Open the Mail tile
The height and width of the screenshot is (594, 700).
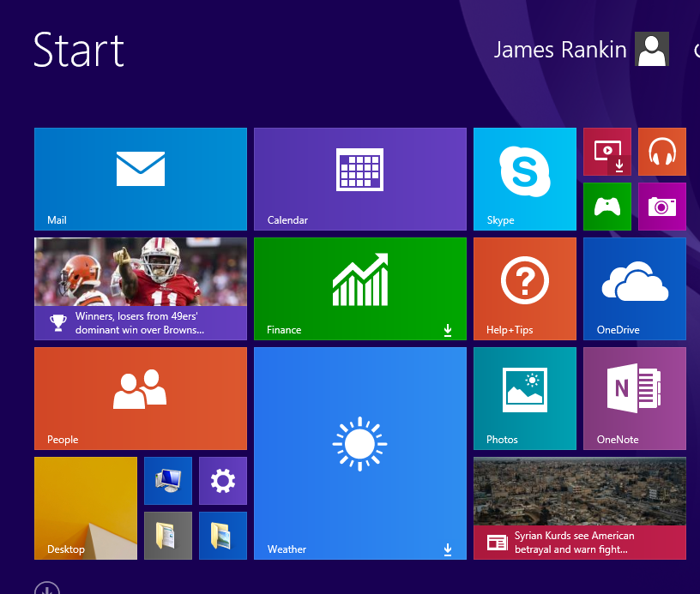tap(141, 179)
